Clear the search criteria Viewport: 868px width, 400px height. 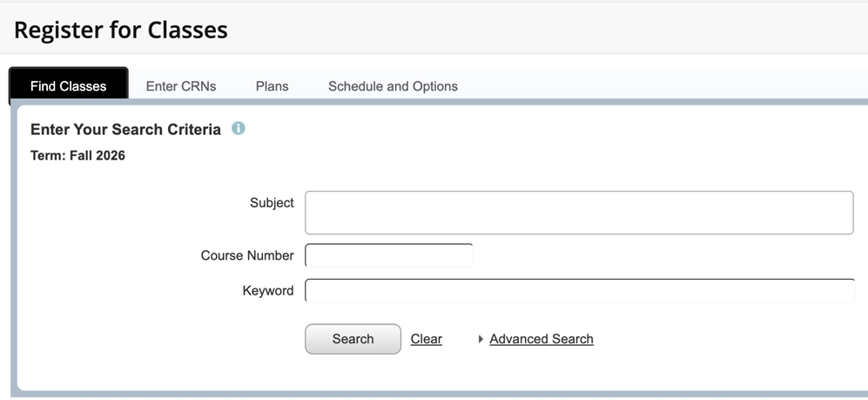(427, 339)
